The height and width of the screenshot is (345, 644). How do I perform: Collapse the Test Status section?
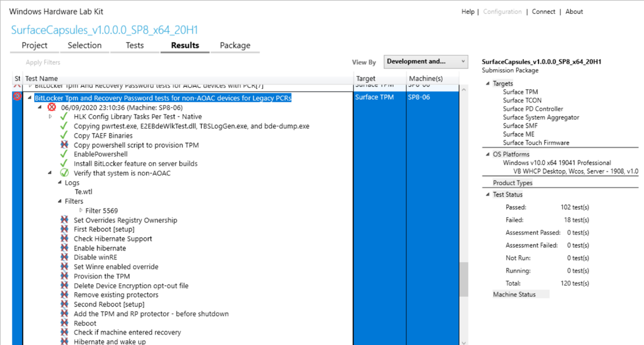[x=488, y=194]
